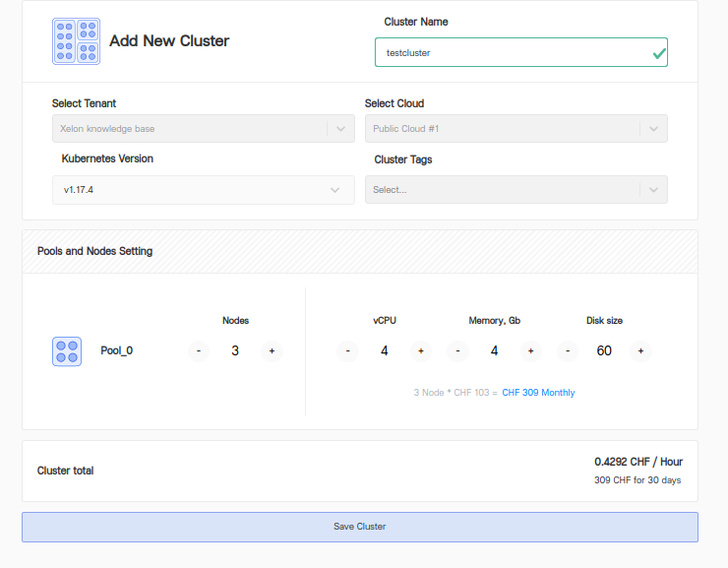The image size is (728, 568).
Task: Increase the Nodes count with plus
Action: (272, 351)
